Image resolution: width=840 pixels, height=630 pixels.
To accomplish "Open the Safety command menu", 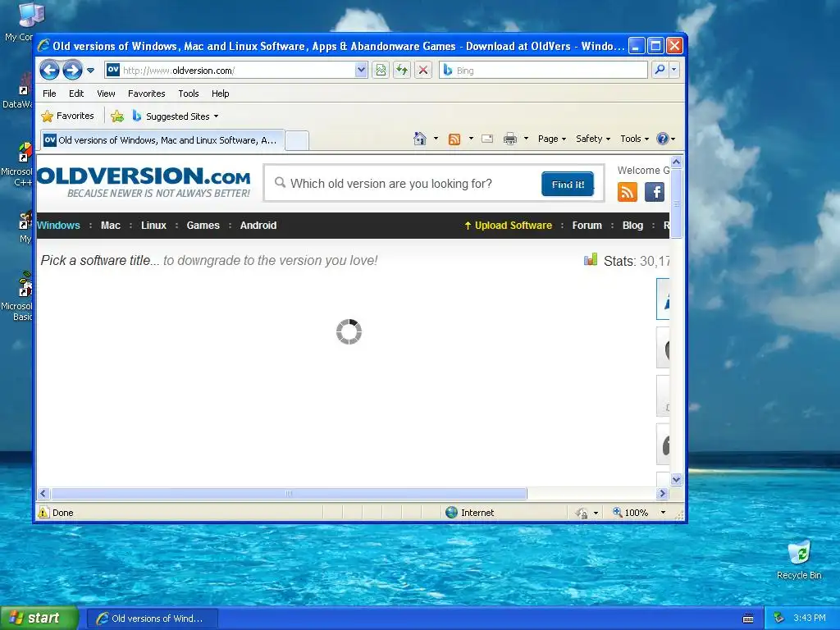I will click(592, 139).
